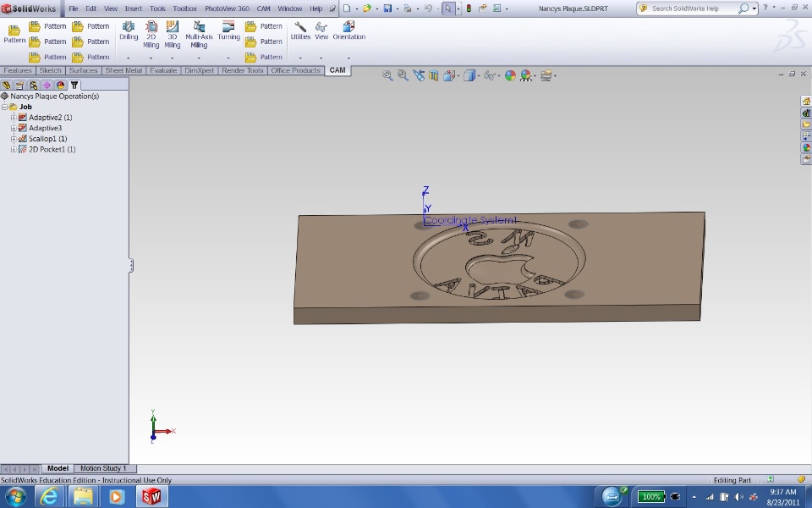Open the Drilling operation tool
The width and height of the screenshot is (812, 508).
[129, 31]
